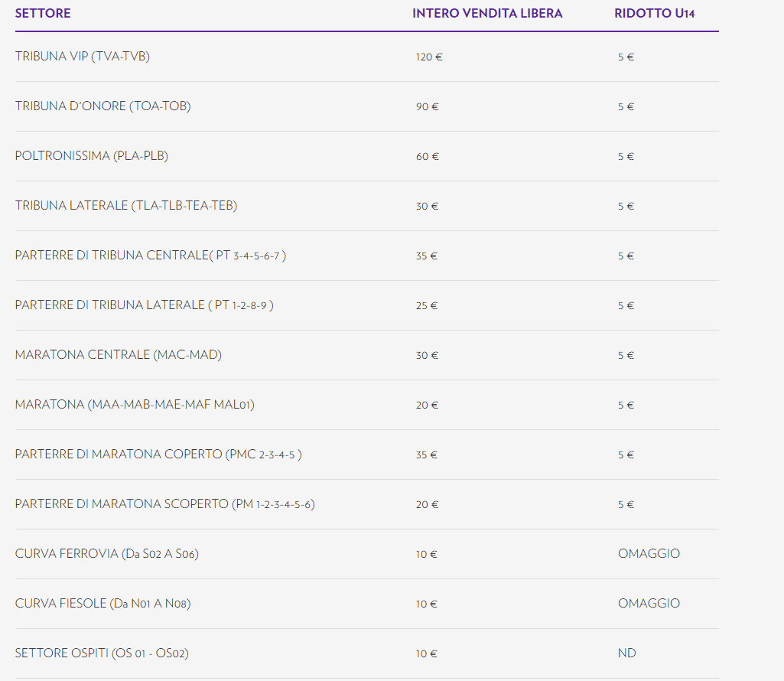The height and width of the screenshot is (681, 784).
Task: Select PARTERRE DI MARATONA COPERTO sector
Action: [158, 455]
